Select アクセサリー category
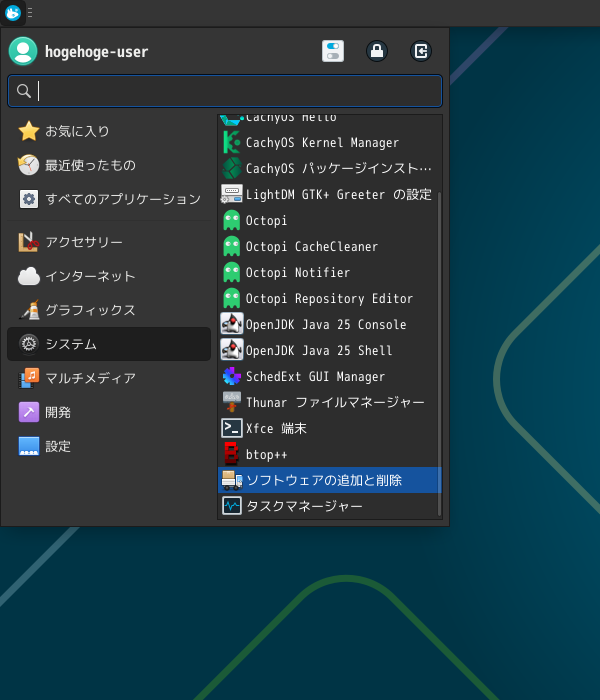This screenshot has width=600, height=700. pos(109,242)
